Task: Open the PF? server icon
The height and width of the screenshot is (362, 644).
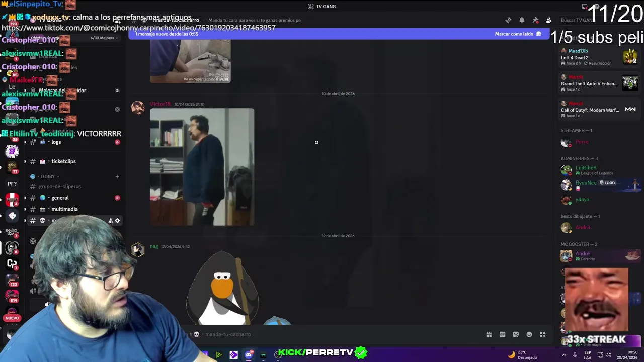Action: 12,184
